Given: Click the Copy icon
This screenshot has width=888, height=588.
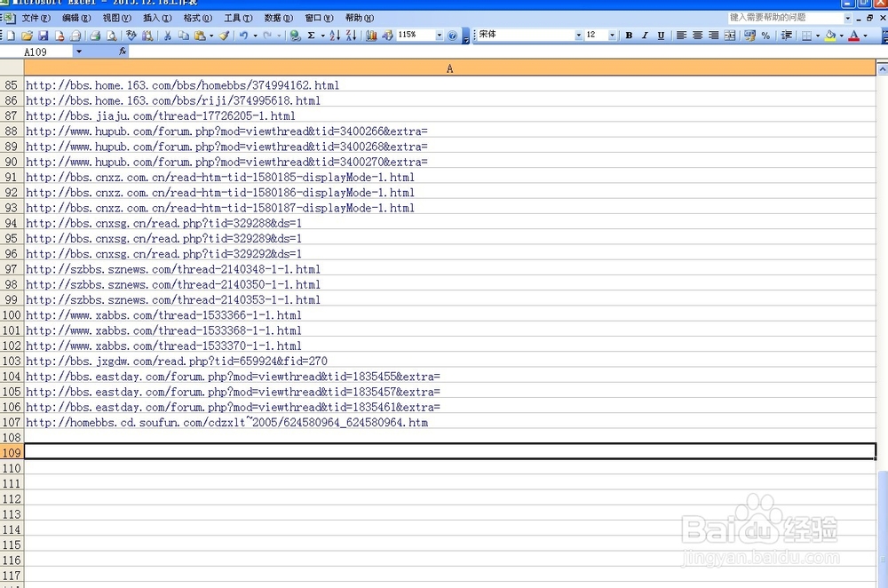Looking at the screenshot, I should (x=184, y=36).
